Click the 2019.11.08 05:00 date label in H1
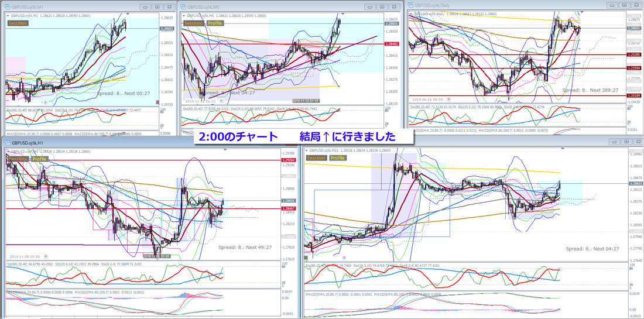 [25, 255]
